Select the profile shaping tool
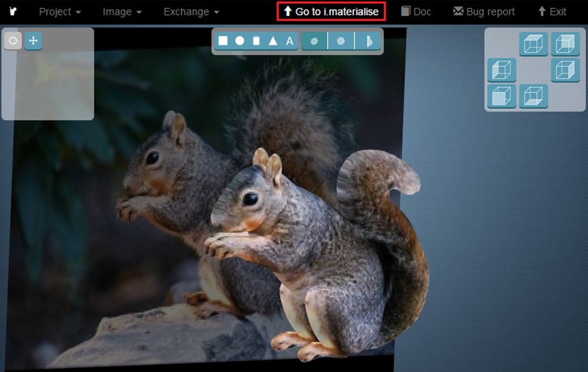 (x=369, y=41)
